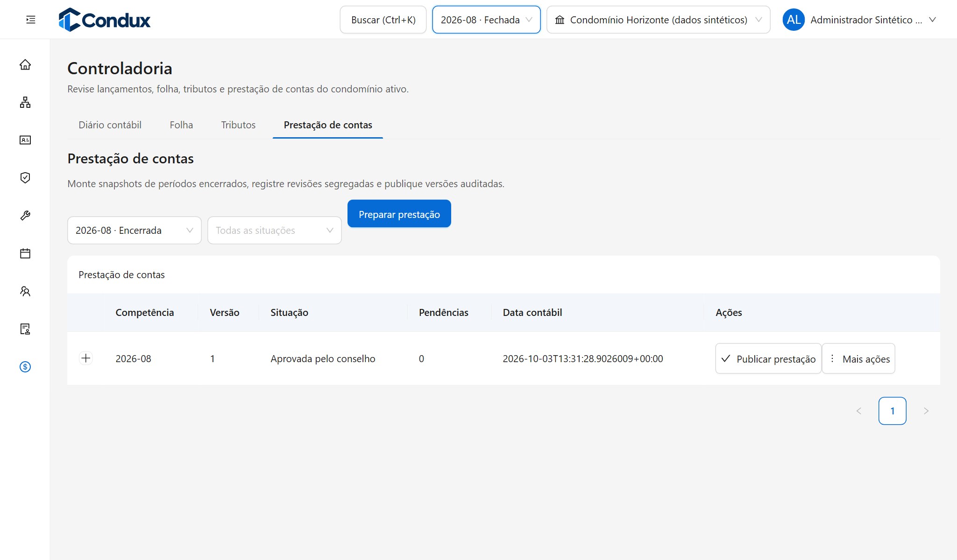Switch to the Tributos tab
The width and height of the screenshot is (957, 560).
[238, 125]
